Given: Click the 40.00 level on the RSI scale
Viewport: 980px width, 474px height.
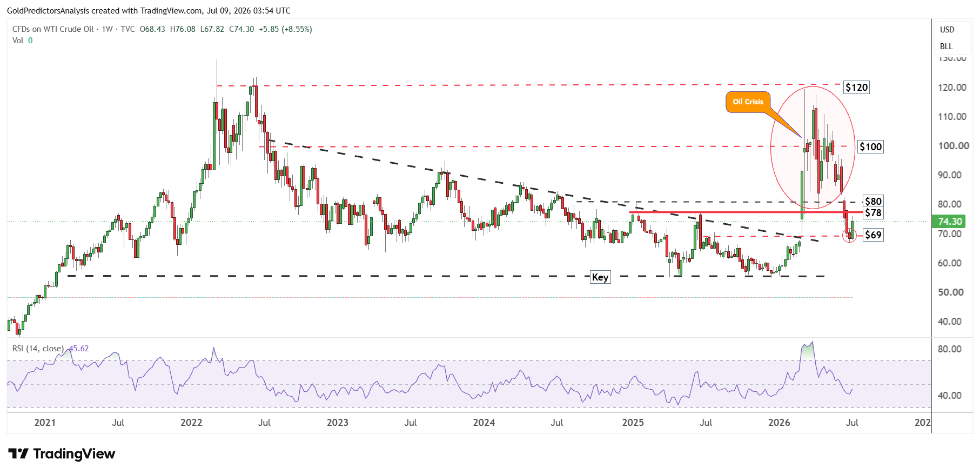Looking at the screenshot, I should [x=950, y=396].
